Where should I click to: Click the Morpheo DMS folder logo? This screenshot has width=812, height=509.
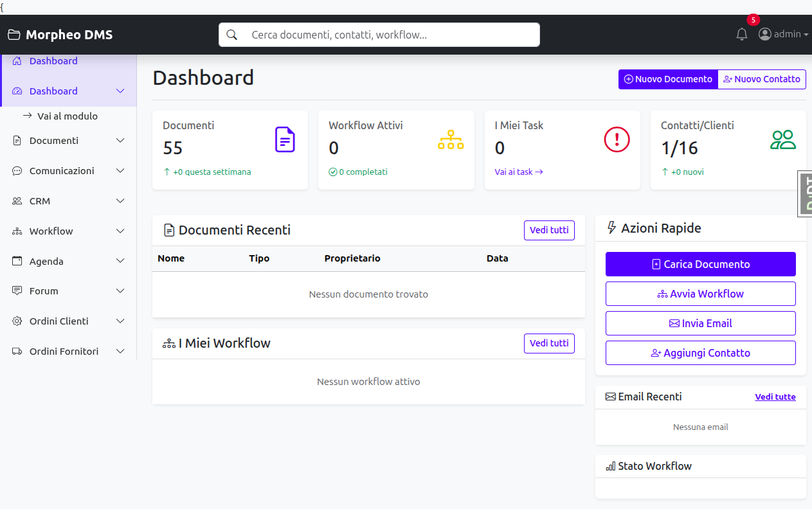13,34
